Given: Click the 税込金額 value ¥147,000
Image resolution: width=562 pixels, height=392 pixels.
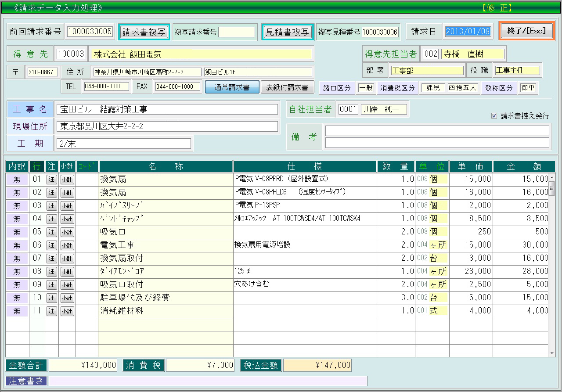Looking at the screenshot, I should (317, 365).
